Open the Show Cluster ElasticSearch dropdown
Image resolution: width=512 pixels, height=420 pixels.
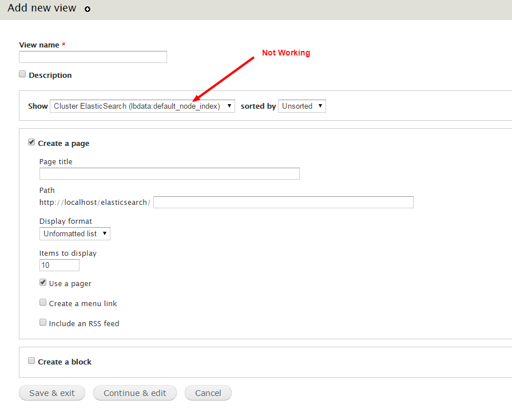tap(142, 106)
